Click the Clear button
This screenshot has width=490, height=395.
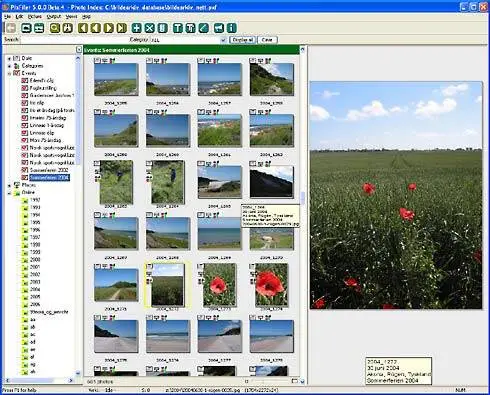click(267, 40)
